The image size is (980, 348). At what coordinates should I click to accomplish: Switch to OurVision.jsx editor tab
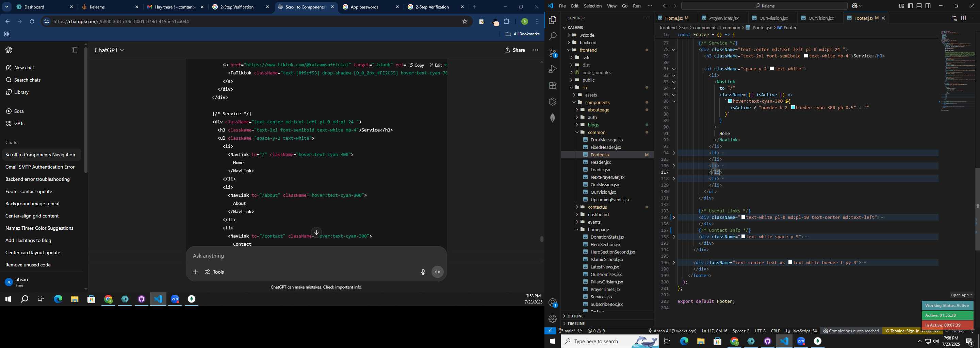pyautogui.click(x=821, y=18)
